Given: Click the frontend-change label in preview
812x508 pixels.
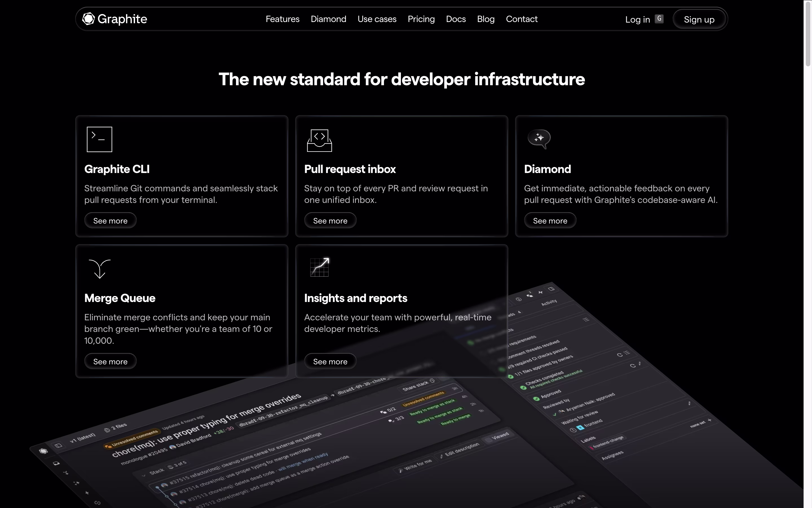Looking at the screenshot, I should point(608,443).
